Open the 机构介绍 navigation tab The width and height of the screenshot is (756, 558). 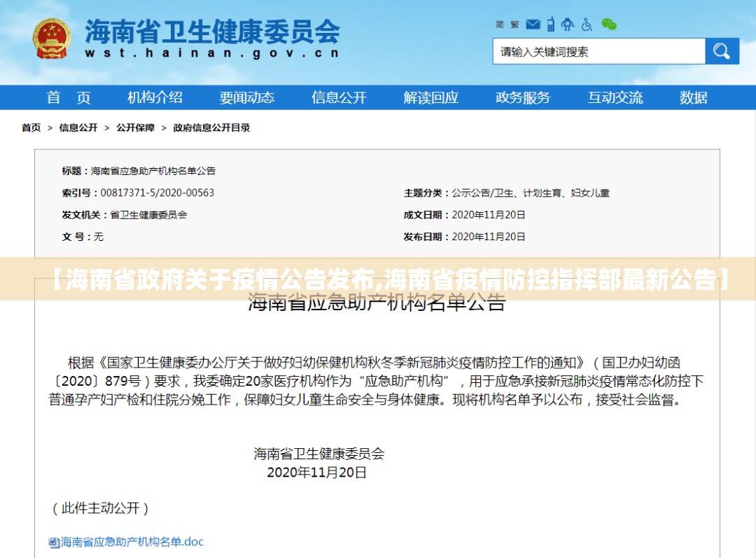click(155, 98)
